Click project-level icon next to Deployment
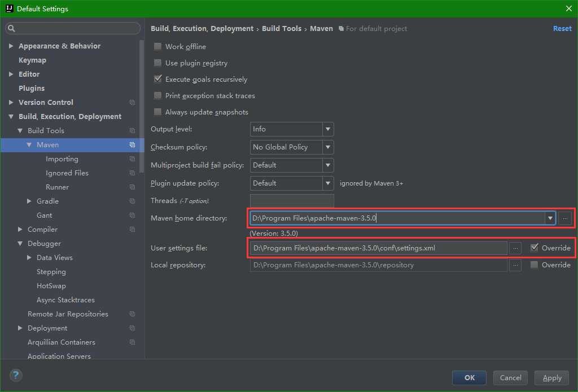 tap(132, 328)
